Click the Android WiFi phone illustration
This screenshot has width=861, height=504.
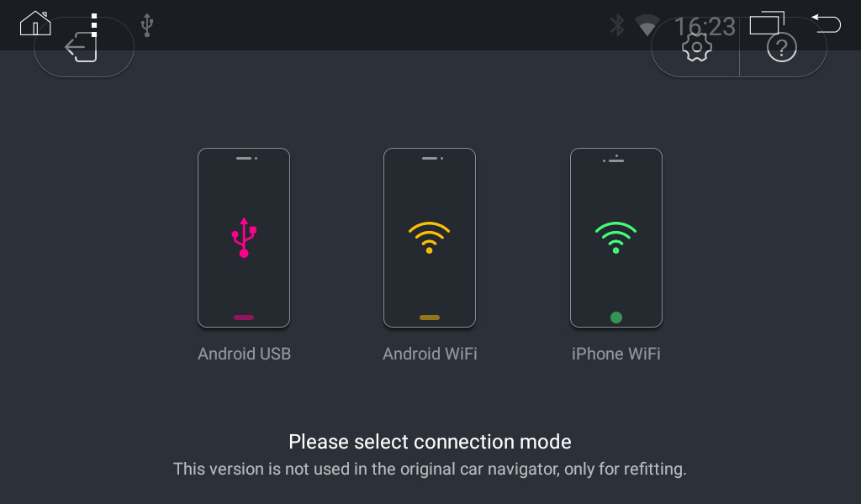pyautogui.click(x=430, y=237)
